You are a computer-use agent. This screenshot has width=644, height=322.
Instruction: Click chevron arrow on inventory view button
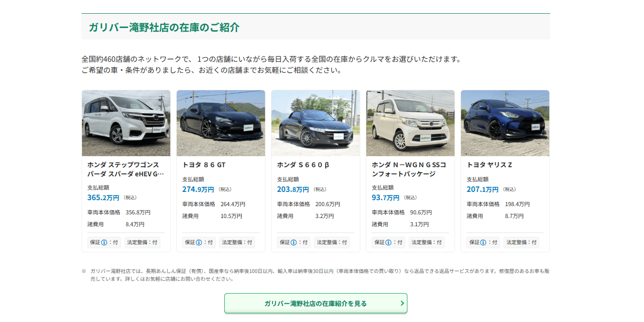tap(402, 303)
